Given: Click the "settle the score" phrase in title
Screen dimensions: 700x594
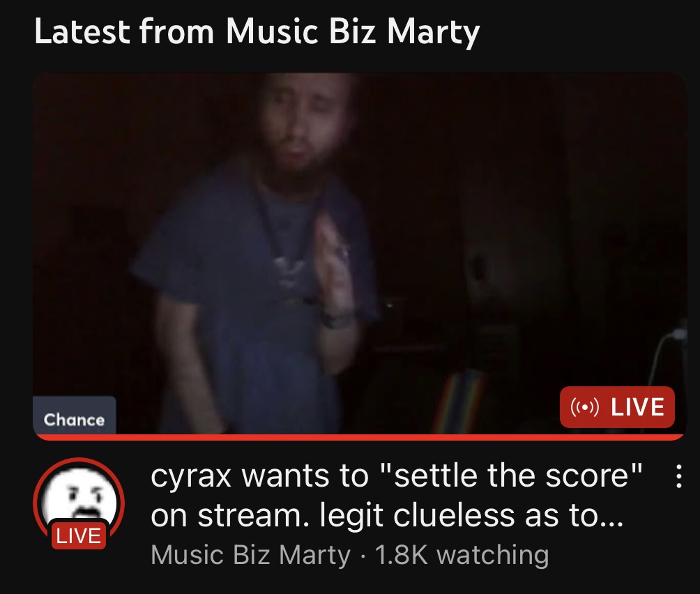Looking at the screenshot, I should (512, 475).
